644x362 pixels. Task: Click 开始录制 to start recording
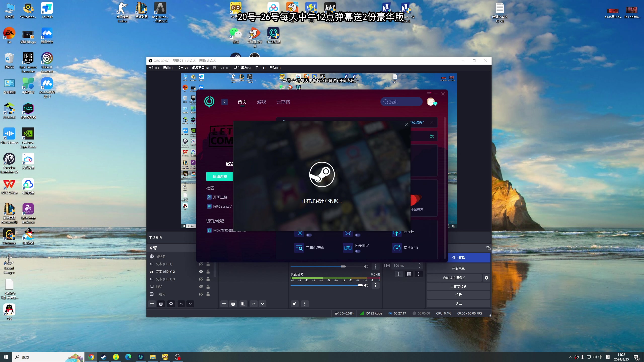(459, 268)
